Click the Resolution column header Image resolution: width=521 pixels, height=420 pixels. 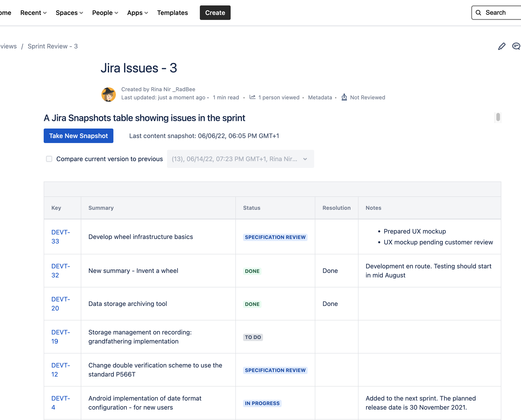[336, 208]
